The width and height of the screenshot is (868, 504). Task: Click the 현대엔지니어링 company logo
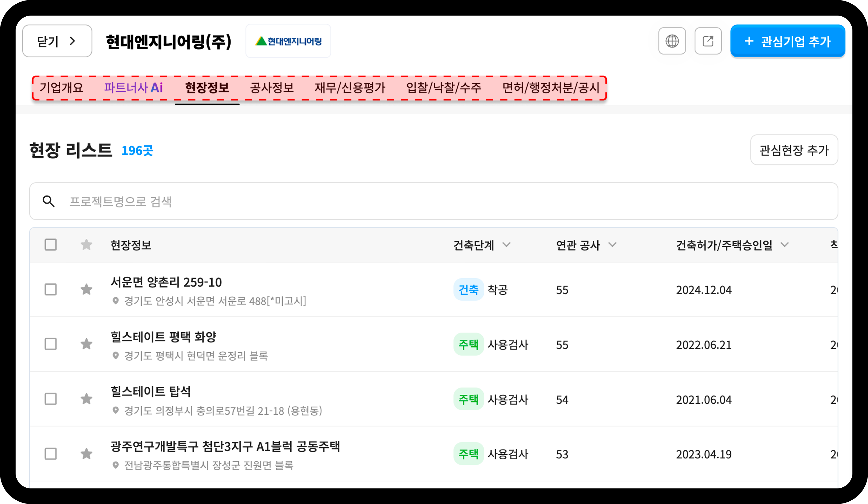(288, 41)
